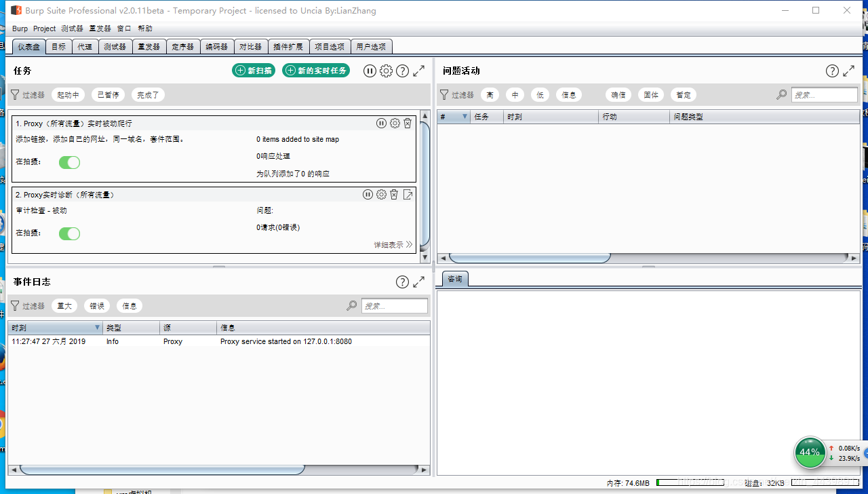Toggle the 中 severity filter

[515, 95]
